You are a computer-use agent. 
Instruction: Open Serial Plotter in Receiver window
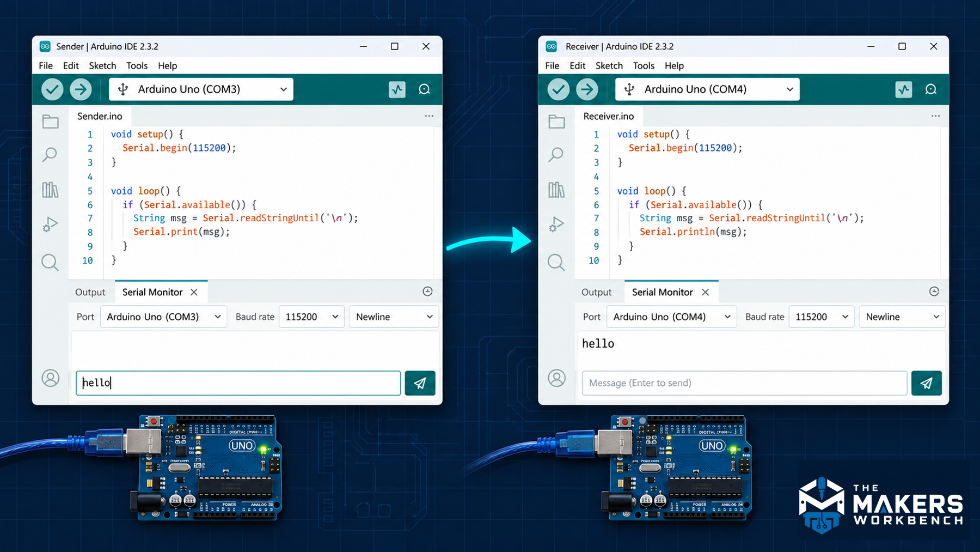click(904, 89)
